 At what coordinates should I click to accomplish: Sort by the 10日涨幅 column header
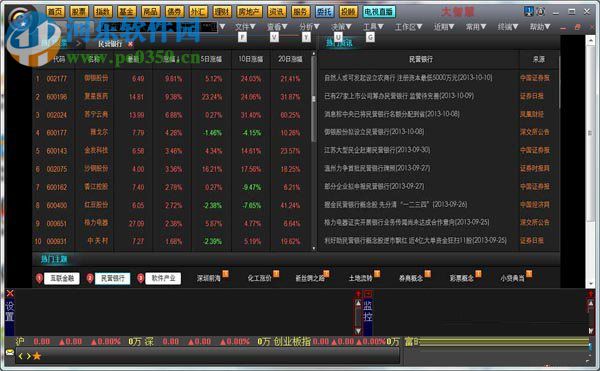(251, 59)
